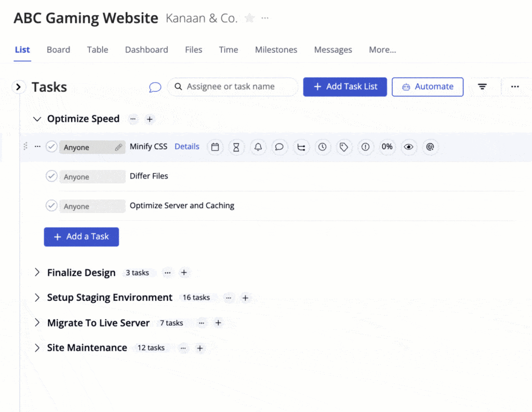Expand the Migrate To Live Server list

pos(37,323)
